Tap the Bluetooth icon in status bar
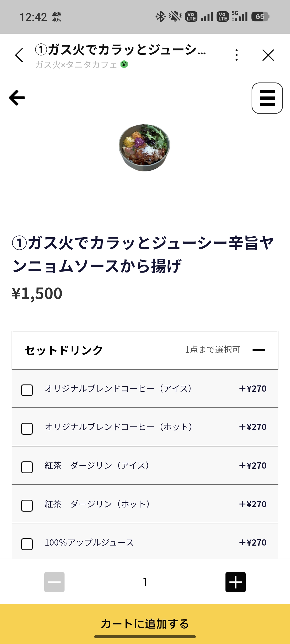Viewport: 290px width, 644px height. tap(160, 17)
